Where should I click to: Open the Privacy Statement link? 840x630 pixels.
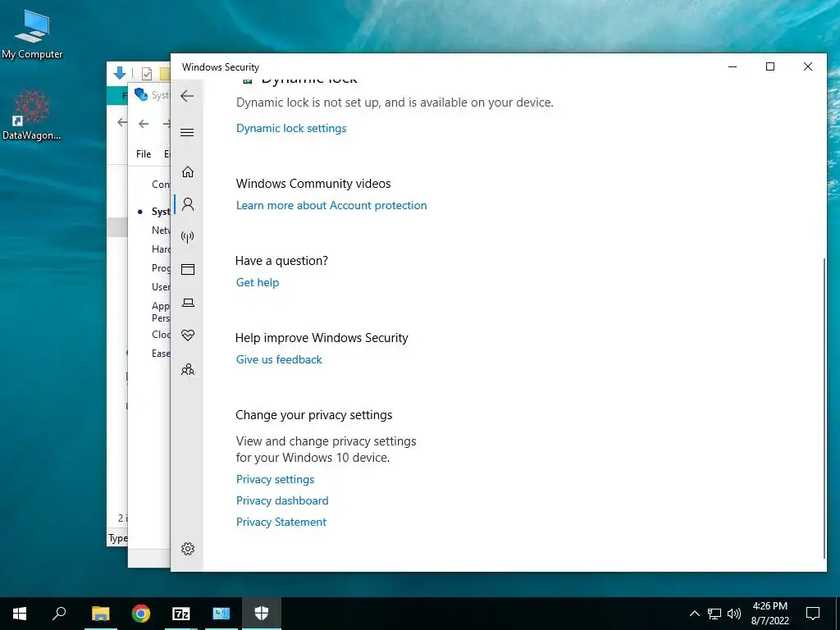pyautogui.click(x=281, y=522)
